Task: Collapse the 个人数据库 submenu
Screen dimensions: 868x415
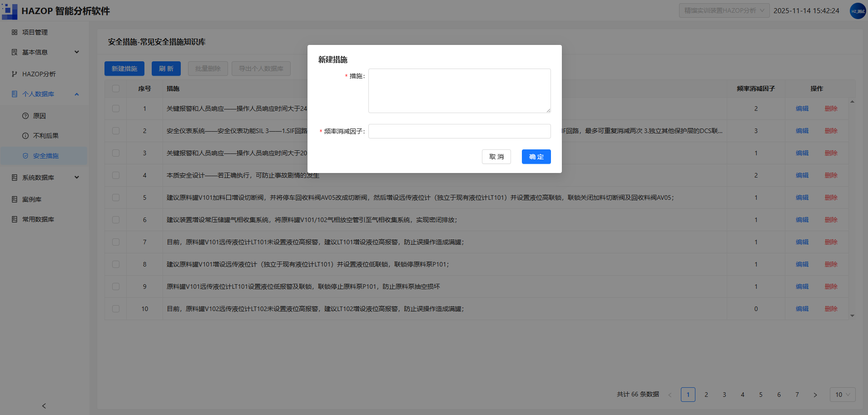Action: pos(77,94)
